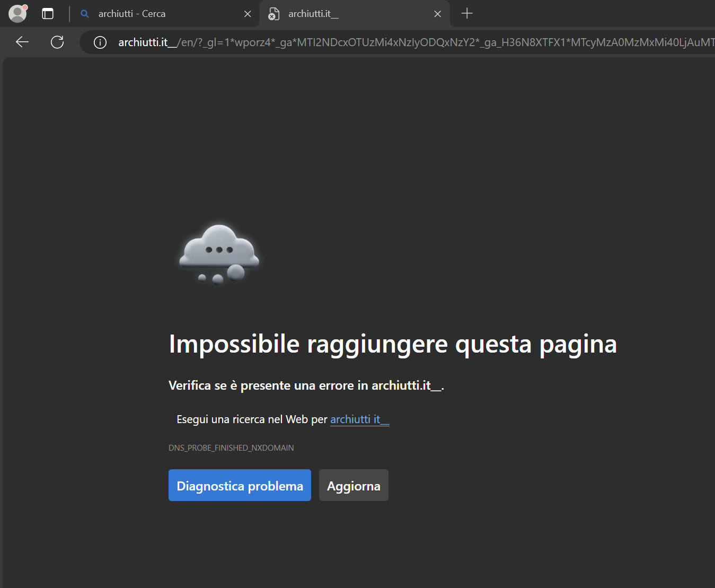Click the Aggiorna button
The image size is (715, 588).
[354, 485]
